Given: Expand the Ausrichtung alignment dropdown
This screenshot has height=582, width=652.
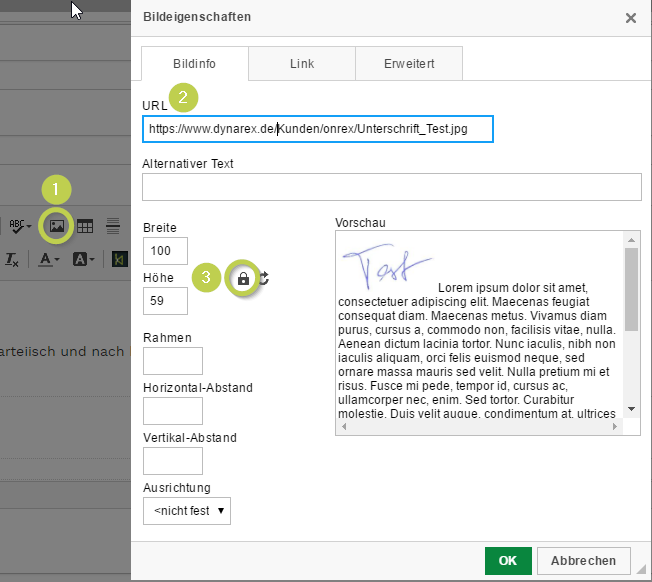Looking at the screenshot, I should 188,511.
